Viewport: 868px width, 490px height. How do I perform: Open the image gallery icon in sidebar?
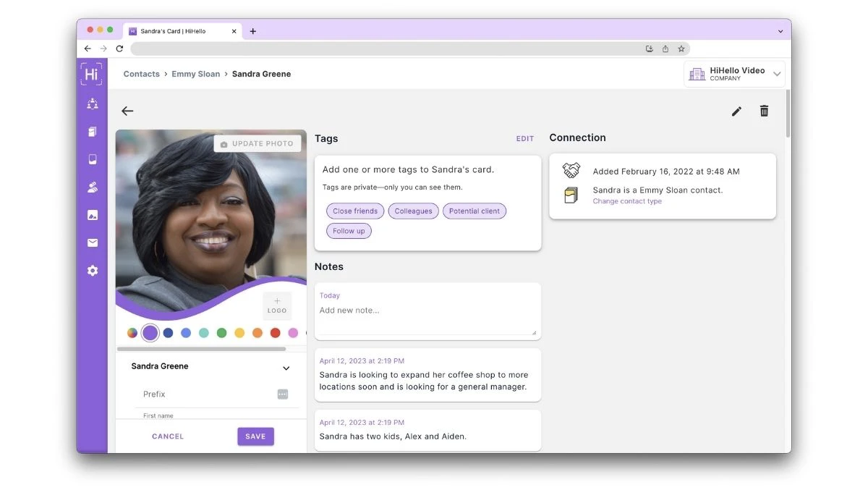[x=92, y=214]
